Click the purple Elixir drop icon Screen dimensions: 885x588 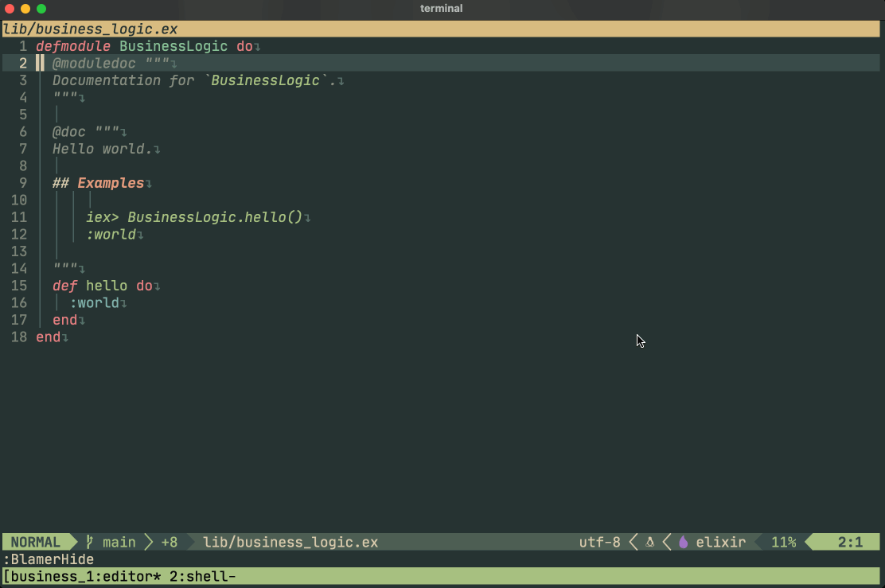click(x=684, y=543)
